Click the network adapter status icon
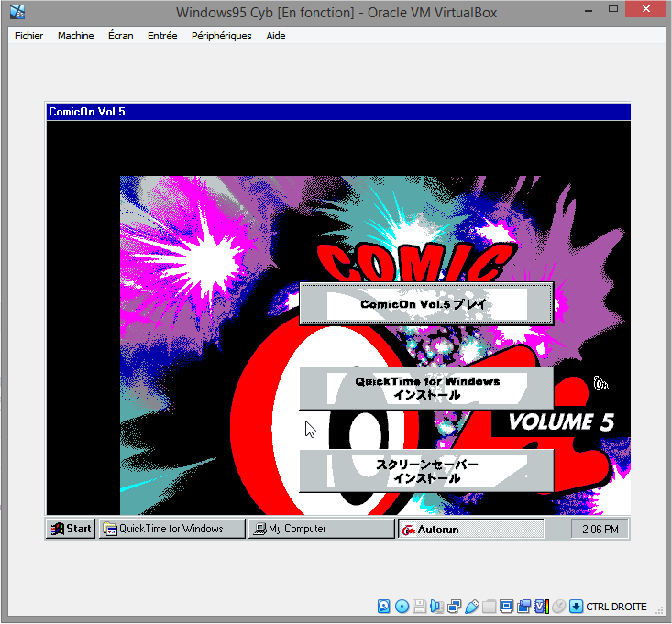The width and height of the screenshot is (672, 624). click(x=454, y=607)
